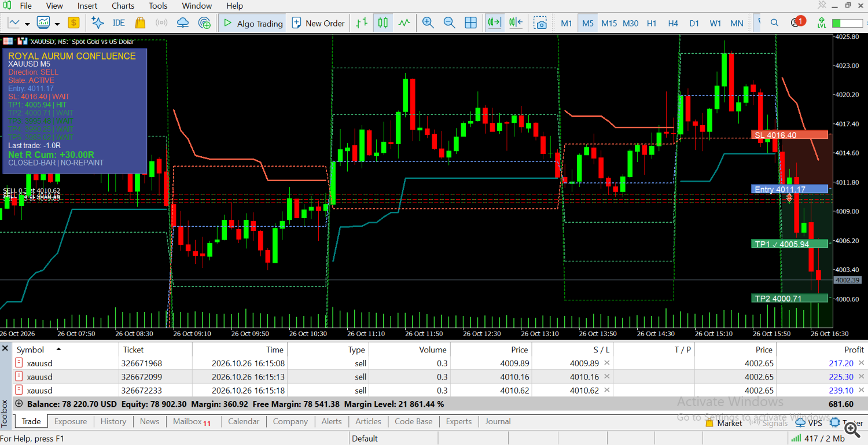Zoom in on the chart

pyautogui.click(x=428, y=23)
